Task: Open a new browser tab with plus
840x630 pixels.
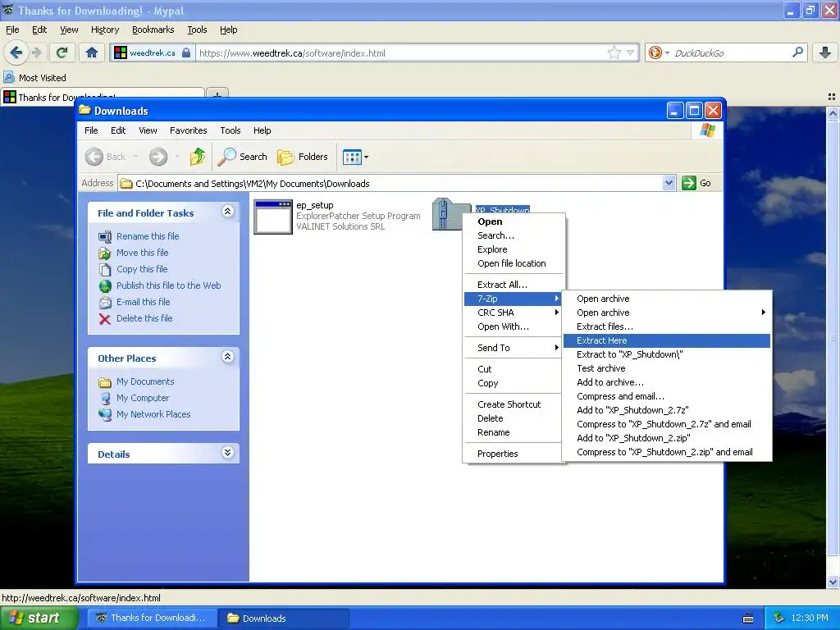Action: coord(217,95)
